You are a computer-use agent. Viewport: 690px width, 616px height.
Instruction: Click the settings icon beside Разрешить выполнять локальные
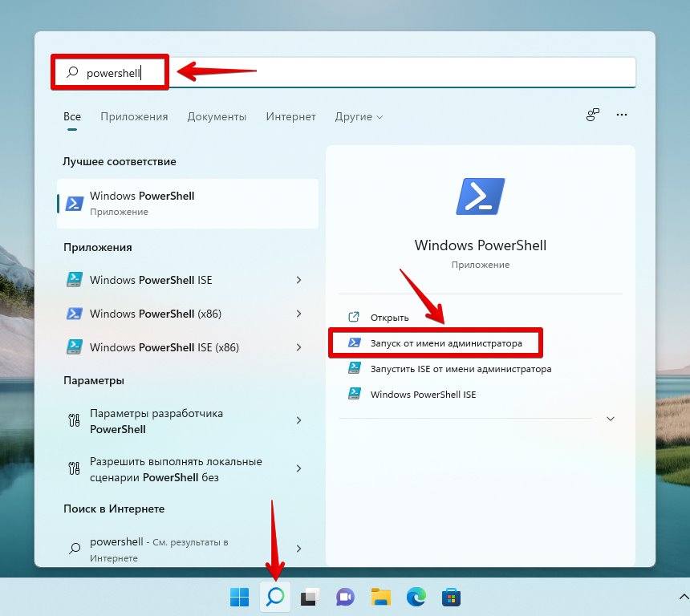click(x=74, y=468)
